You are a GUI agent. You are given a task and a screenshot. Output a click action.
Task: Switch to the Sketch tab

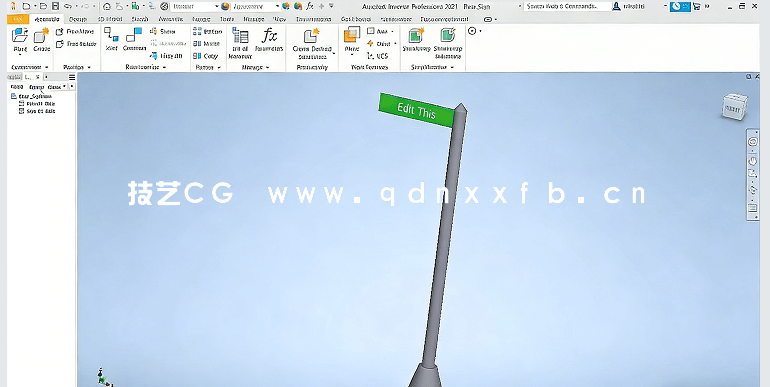pyautogui.click(x=140, y=19)
